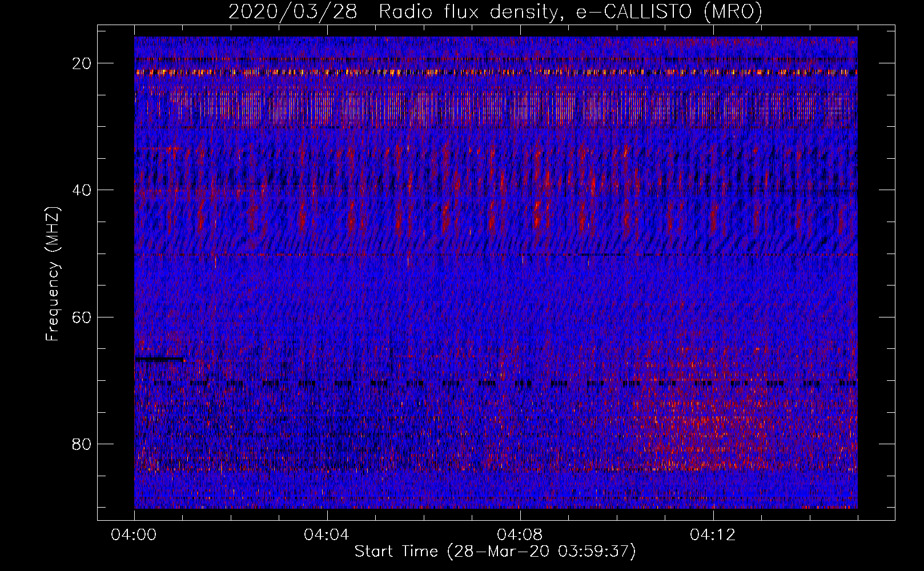Image resolution: width=924 pixels, height=571 pixels.
Task: Click the '04:08' time tick label
Action: (520, 535)
